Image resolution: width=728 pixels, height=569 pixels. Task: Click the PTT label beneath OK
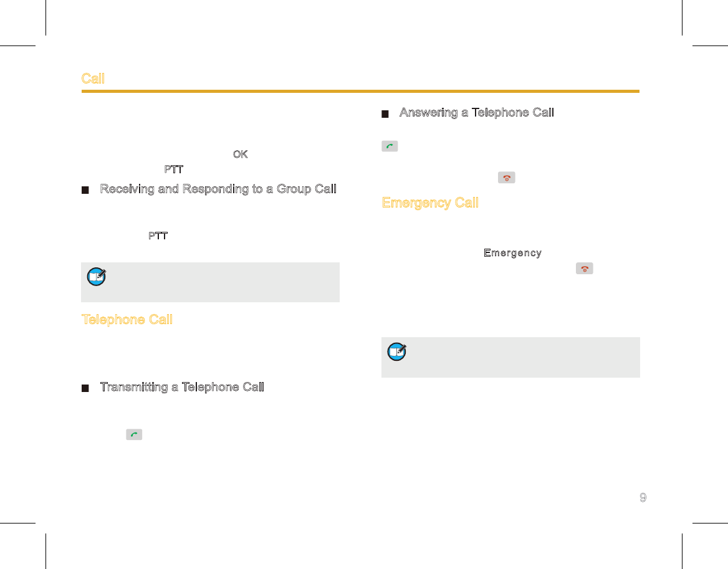click(x=174, y=170)
